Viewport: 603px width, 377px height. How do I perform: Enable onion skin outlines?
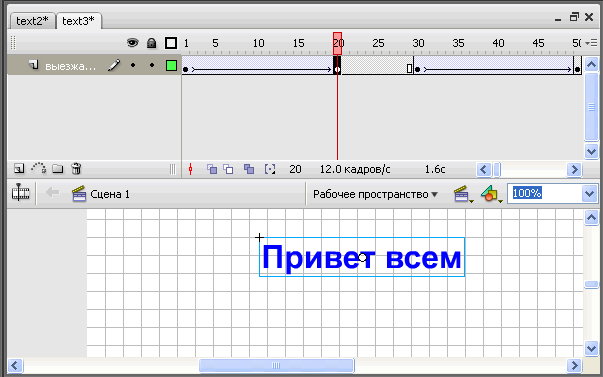click(x=228, y=169)
